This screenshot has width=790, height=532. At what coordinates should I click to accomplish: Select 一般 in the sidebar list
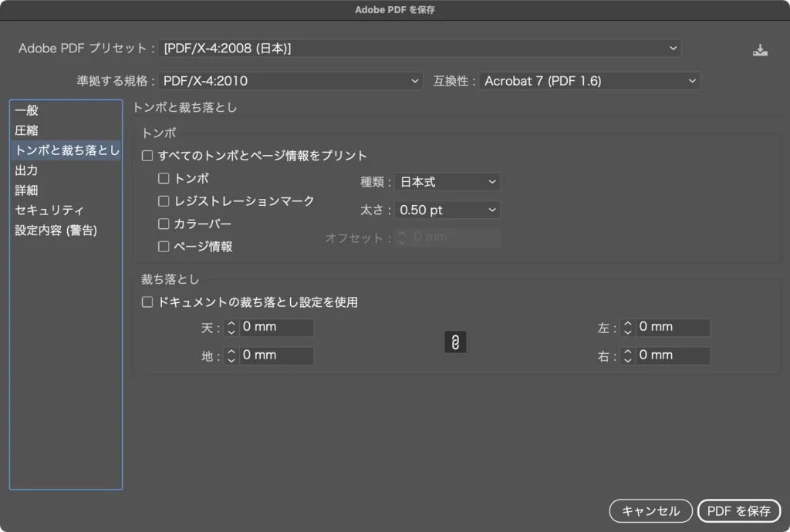click(66, 110)
